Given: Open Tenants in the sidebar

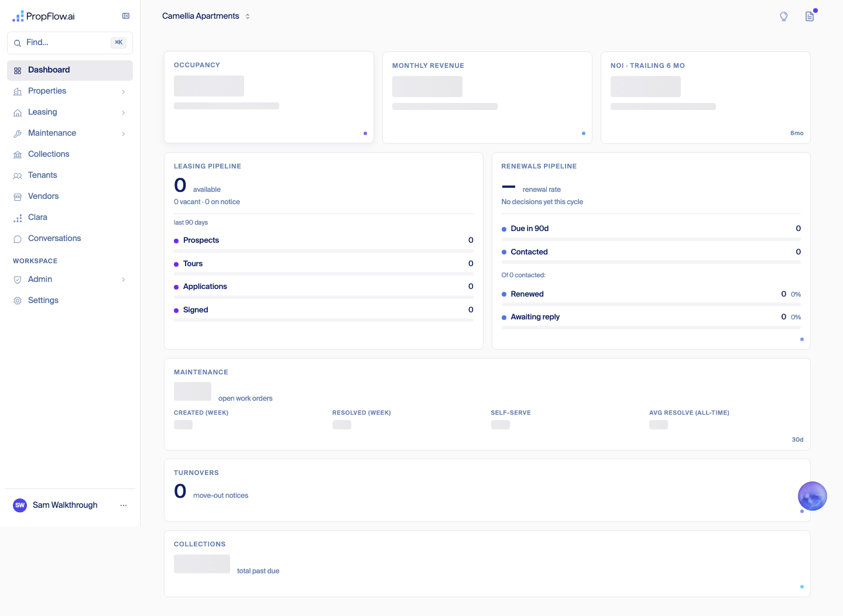Looking at the screenshot, I should click(x=70, y=175).
